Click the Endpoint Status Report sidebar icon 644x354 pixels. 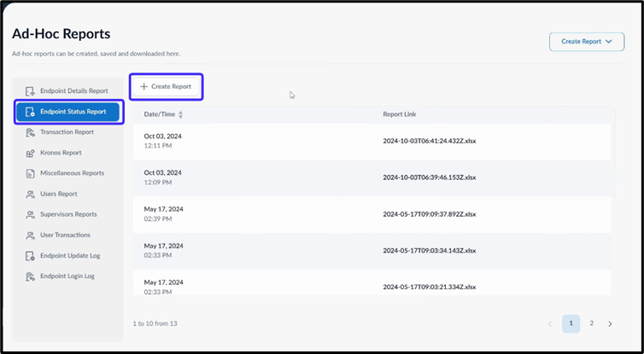click(30, 112)
